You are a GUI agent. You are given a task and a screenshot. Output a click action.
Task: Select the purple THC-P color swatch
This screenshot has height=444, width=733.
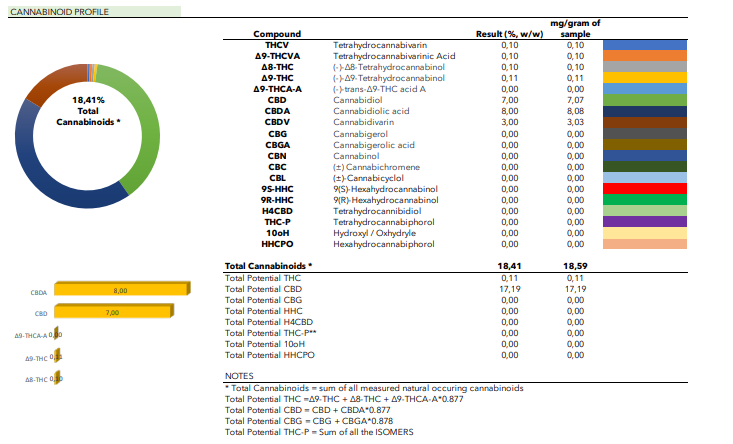point(646,221)
